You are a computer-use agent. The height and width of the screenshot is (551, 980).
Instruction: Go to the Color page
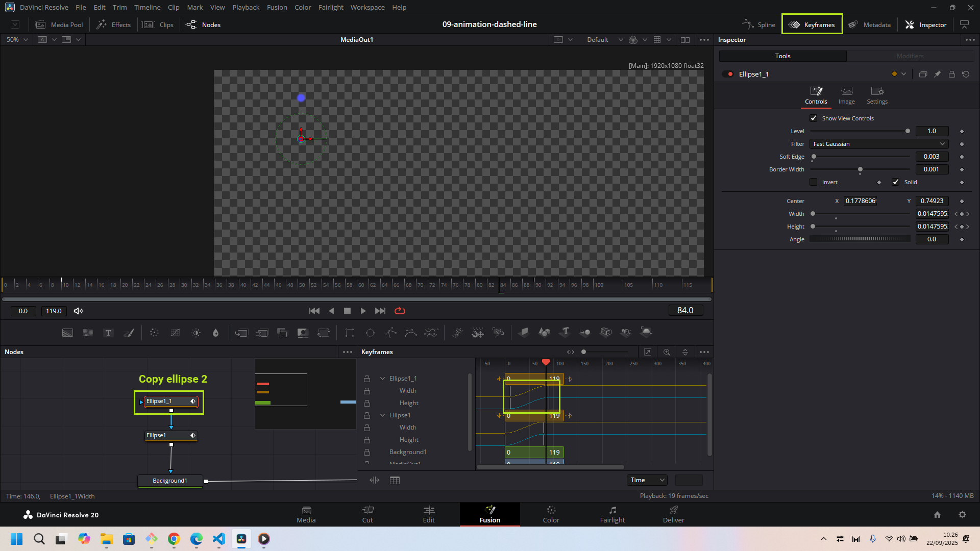click(x=551, y=514)
